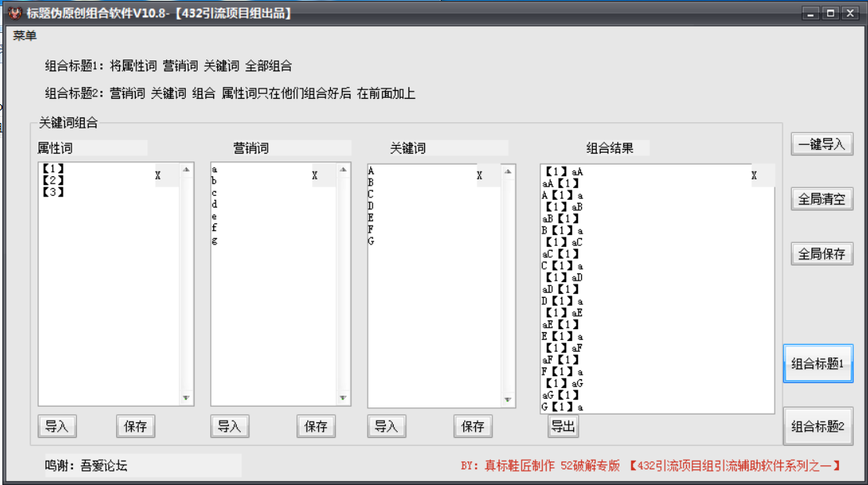Click the 关键词 scrollbar up arrow
The width and height of the screenshot is (868, 485).
[507, 172]
